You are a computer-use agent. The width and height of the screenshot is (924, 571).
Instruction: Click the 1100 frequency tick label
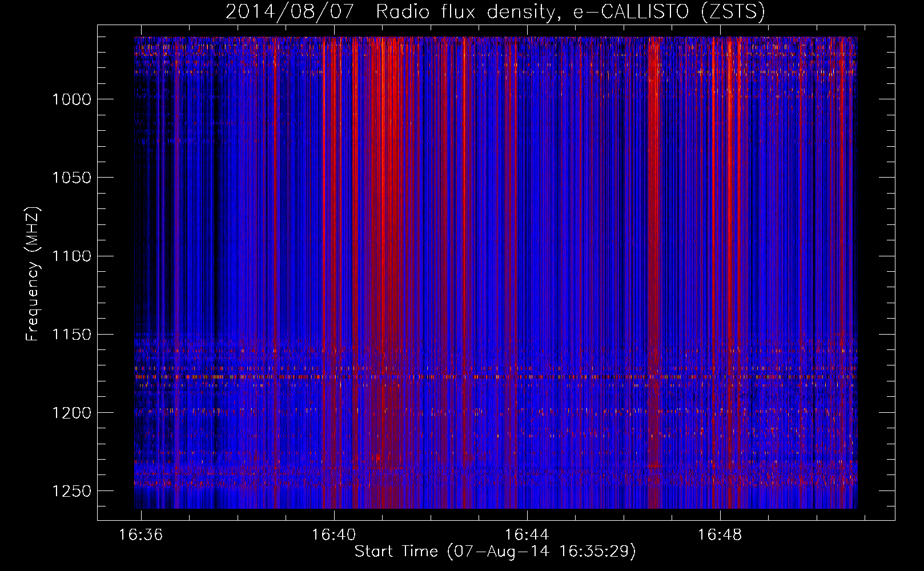point(71,256)
